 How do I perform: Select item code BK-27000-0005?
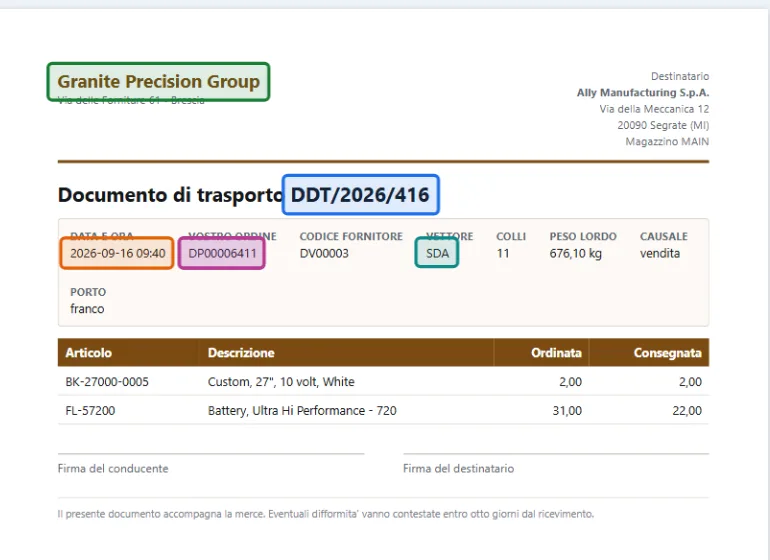[107, 382]
